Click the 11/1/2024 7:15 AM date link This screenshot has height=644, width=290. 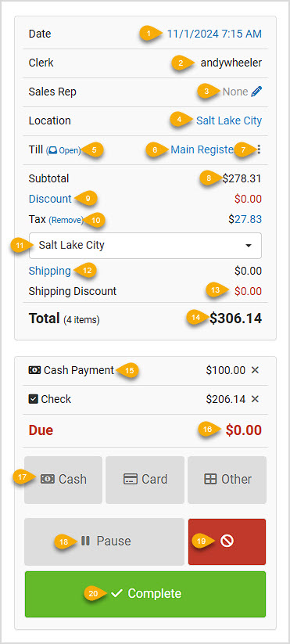click(214, 34)
